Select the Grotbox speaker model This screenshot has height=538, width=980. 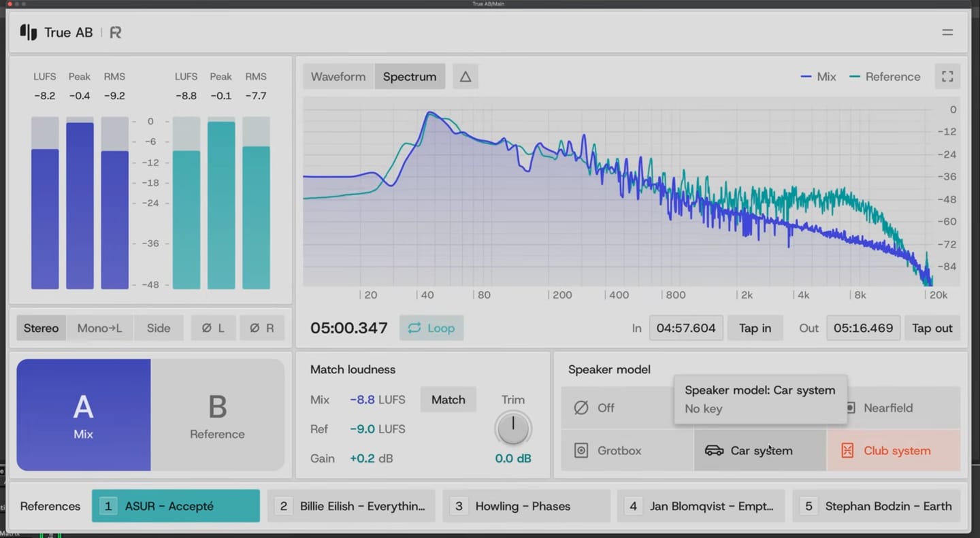click(x=627, y=450)
